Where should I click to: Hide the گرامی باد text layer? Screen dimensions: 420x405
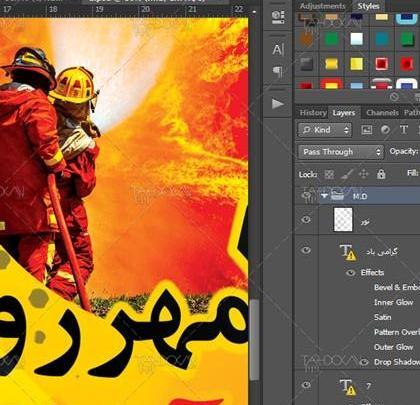point(306,251)
